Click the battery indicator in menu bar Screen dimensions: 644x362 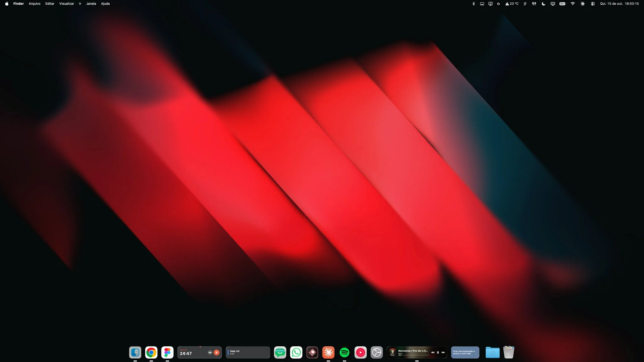coord(562,4)
